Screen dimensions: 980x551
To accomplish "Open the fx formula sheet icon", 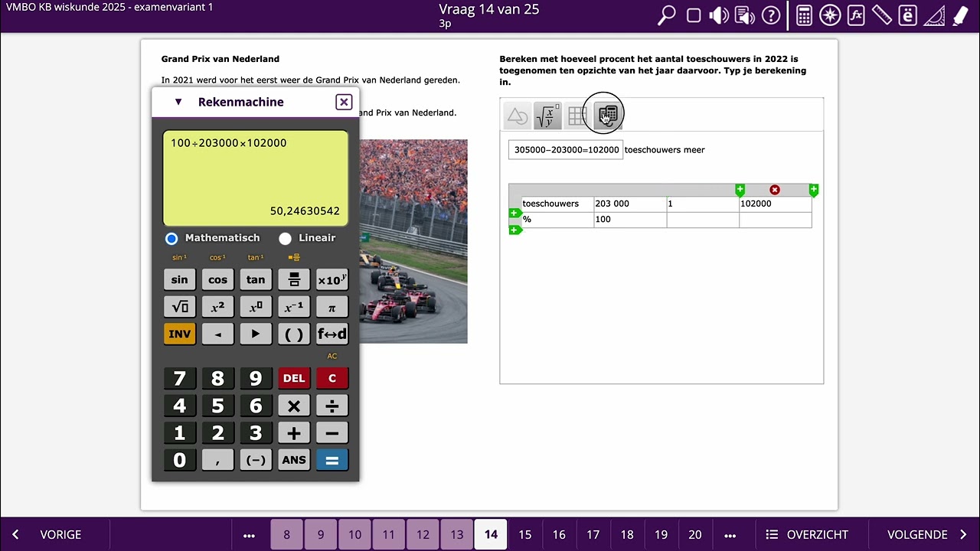I will pyautogui.click(x=856, y=15).
